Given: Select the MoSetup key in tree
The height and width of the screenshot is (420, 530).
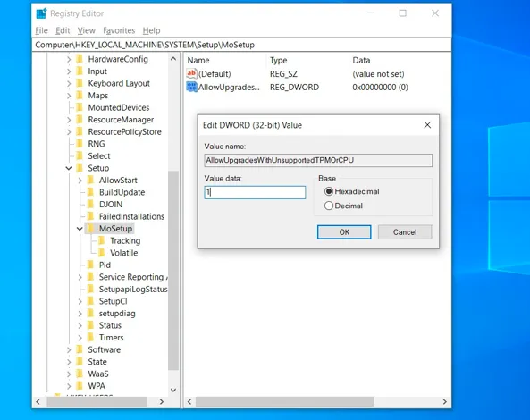Looking at the screenshot, I should pyautogui.click(x=115, y=229).
